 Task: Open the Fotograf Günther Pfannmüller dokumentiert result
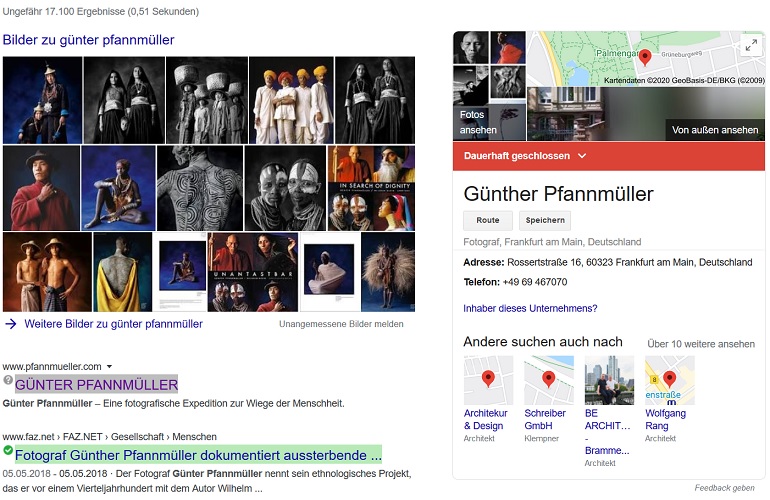(x=198, y=455)
